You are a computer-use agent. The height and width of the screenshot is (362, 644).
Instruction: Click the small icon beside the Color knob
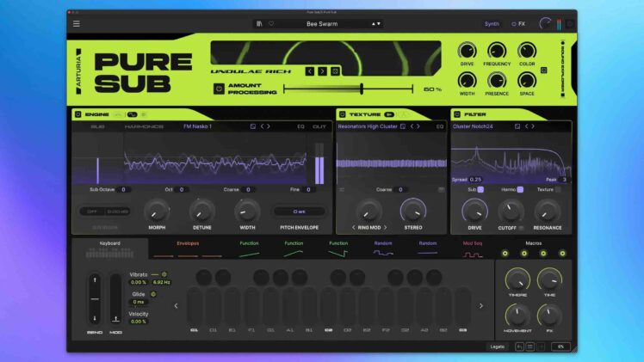[x=544, y=71]
